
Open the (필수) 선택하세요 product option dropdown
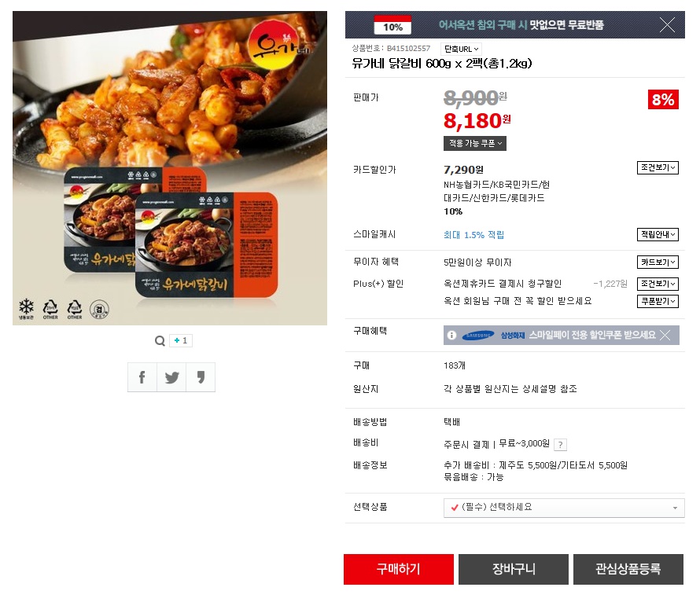pos(564,508)
